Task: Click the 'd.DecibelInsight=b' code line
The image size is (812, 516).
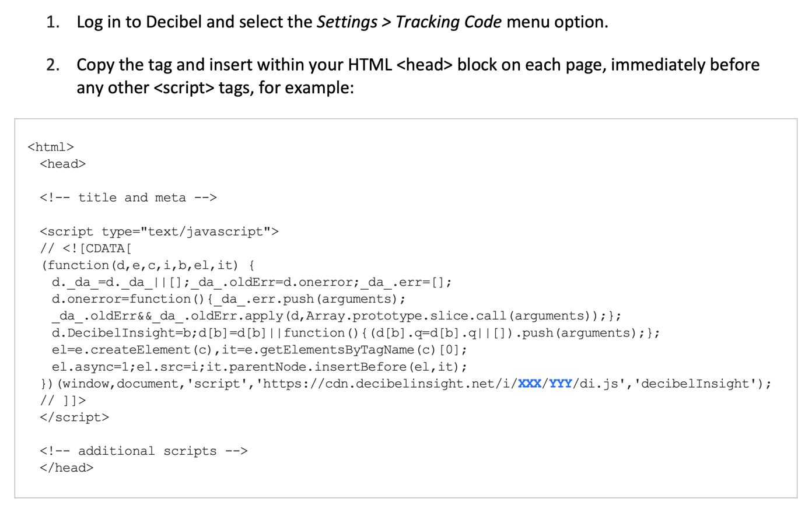Action: (x=356, y=333)
